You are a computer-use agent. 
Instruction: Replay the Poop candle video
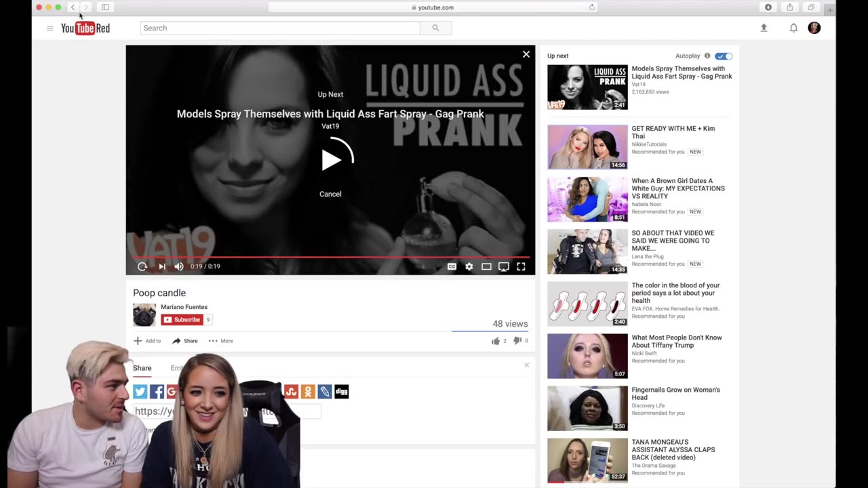coord(142,266)
